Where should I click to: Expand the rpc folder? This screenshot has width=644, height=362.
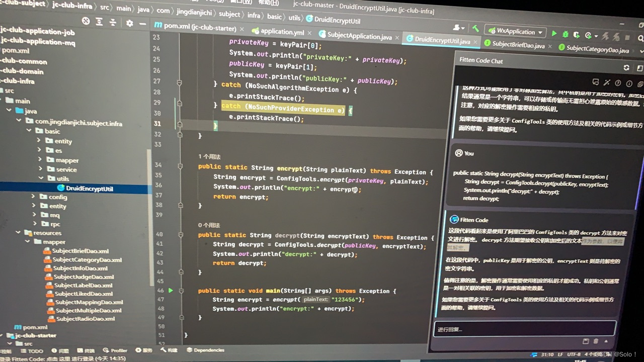34,223
